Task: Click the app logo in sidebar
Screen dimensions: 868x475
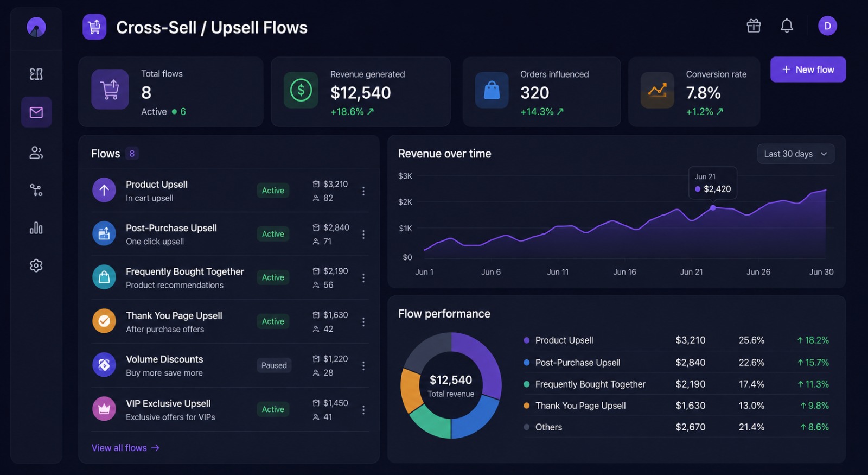Action: [36, 27]
